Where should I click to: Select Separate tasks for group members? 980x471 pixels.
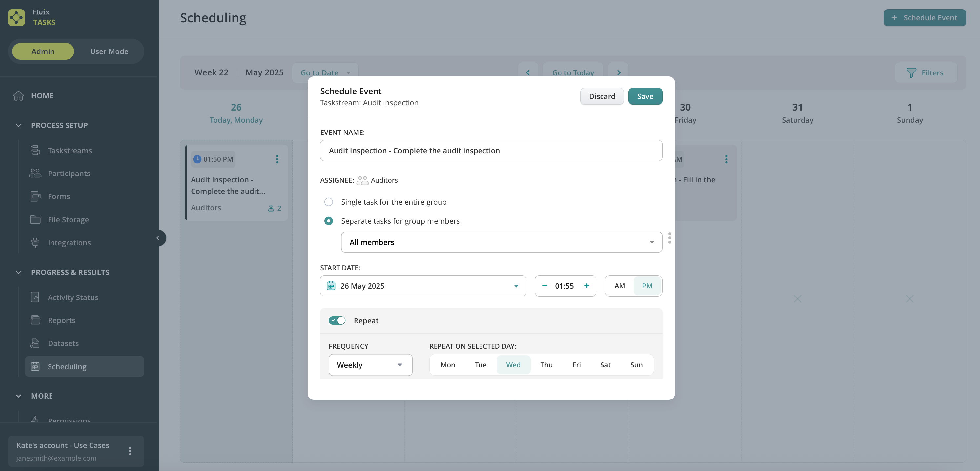pos(328,221)
